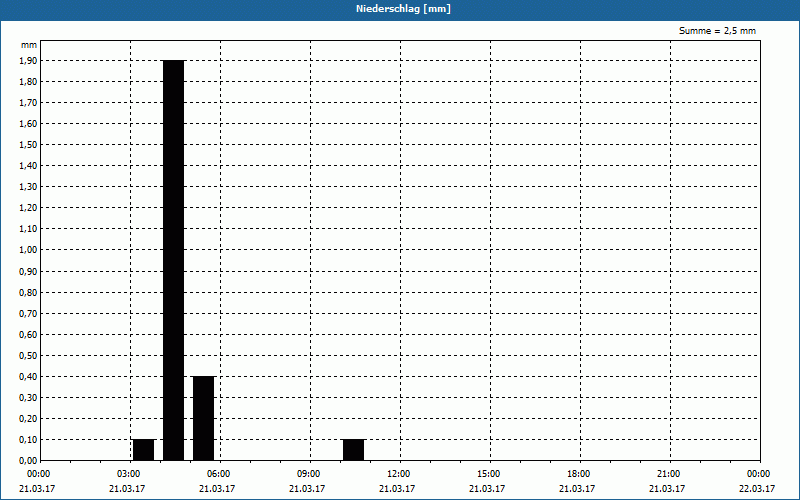Select the 03:00 time label
Viewport: 800px width, 500px height.
pos(129,474)
